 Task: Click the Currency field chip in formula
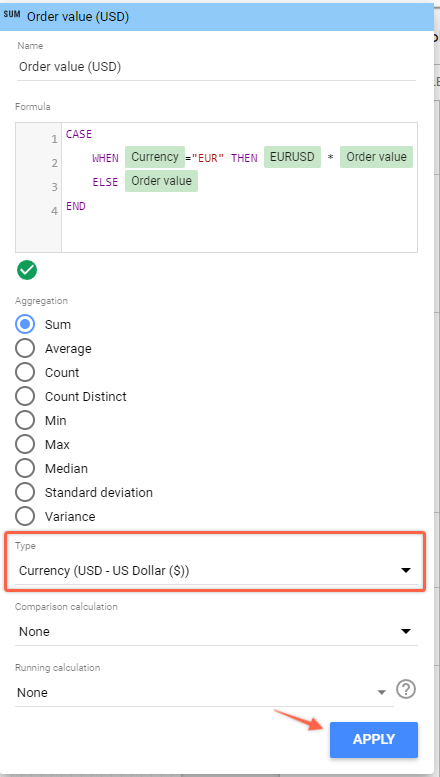[x=155, y=157]
